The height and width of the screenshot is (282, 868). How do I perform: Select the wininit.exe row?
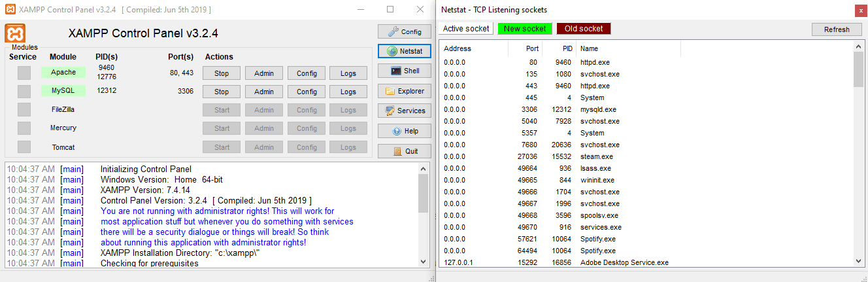click(646, 180)
